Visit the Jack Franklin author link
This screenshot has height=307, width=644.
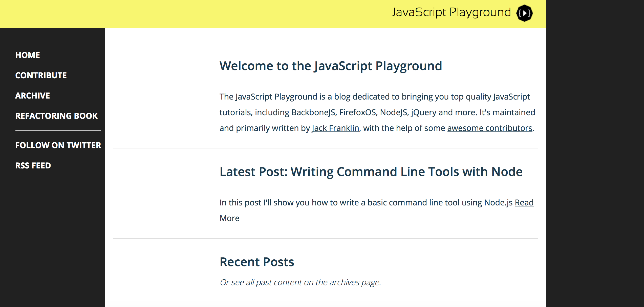pyautogui.click(x=335, y=128)
